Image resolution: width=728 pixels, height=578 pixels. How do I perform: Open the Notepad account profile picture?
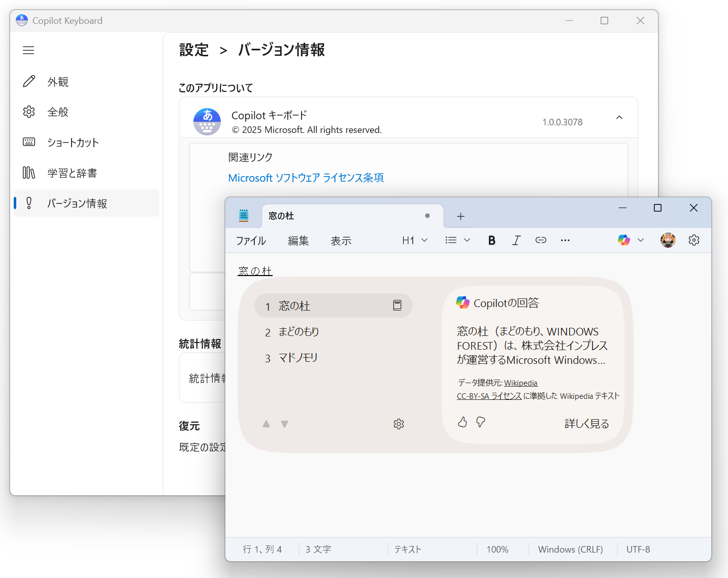click(x=668, y=240)
